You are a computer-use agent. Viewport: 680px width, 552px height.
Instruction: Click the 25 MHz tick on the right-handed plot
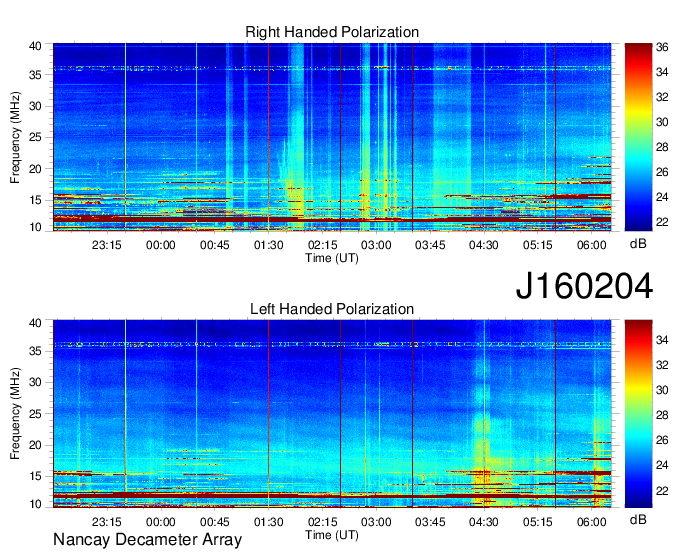(35, 137)
